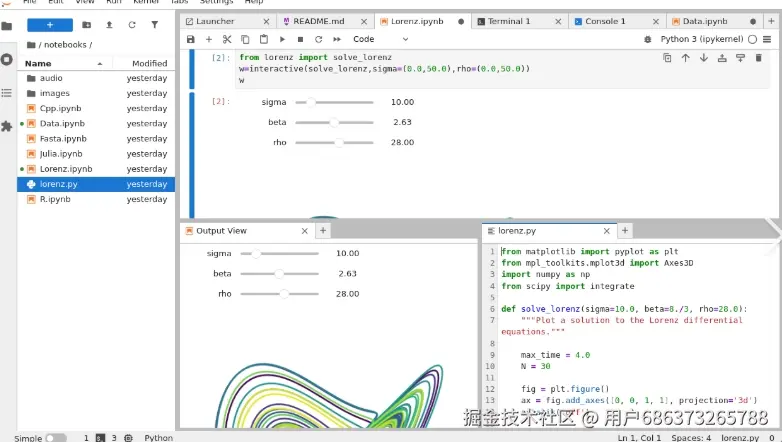Image resolution: width=782 pixels, height=442 pixels.
Task: Open the notebook toolbar overflow menu icon
Action: pos(767,39)
